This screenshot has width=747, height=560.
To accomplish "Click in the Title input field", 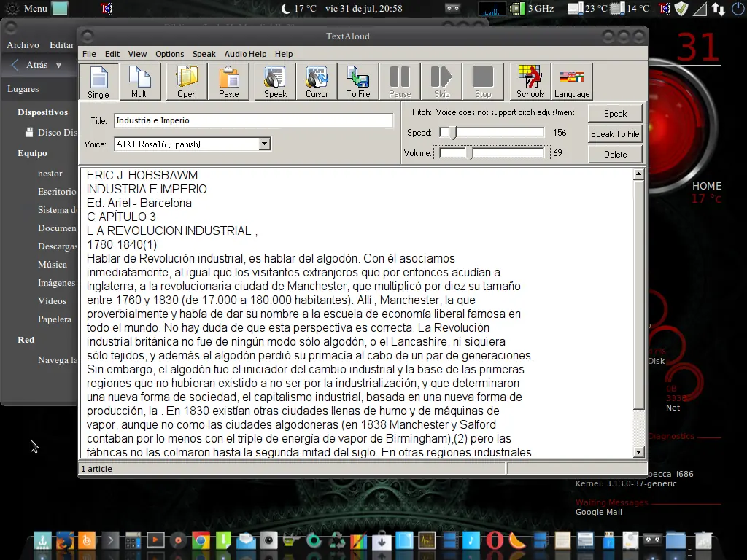I will [253, 120].
